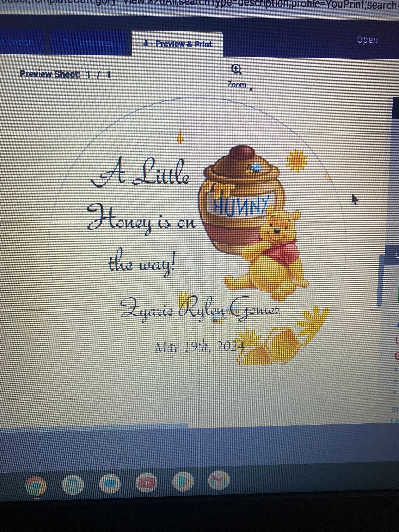Open Google Docs from the shelf

[x=73, y=485]
